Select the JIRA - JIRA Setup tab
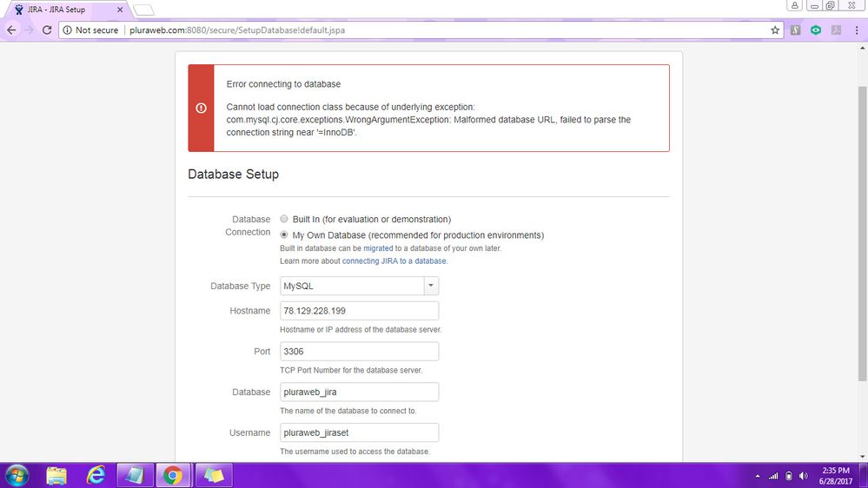 coord(66,10)
